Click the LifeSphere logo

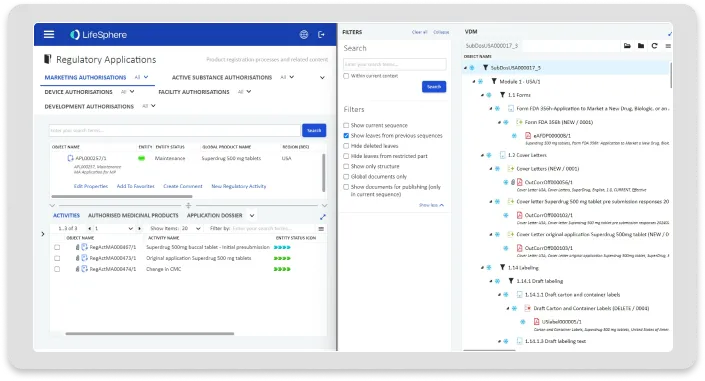coord(98,35)
